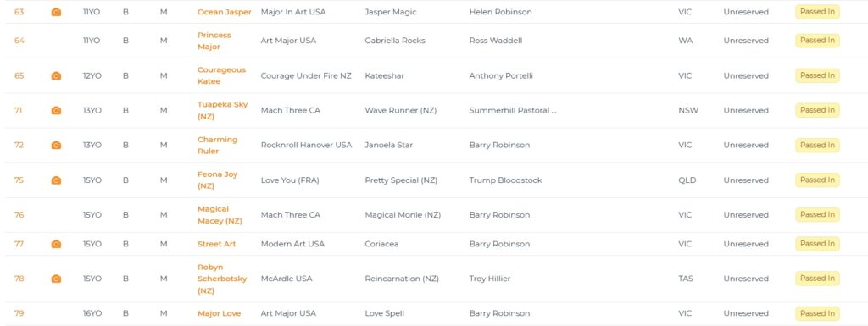The width and height of the screenshot is (868, 326).
Task: Select lot number 76
Action: coord(19,215)
